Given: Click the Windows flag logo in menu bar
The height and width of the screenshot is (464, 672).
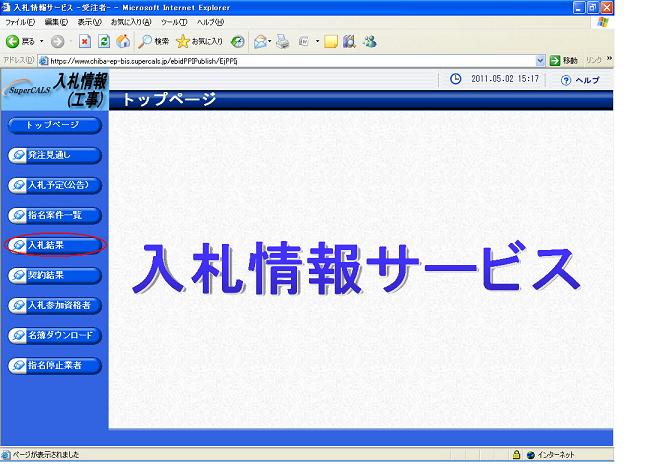Looking at the screenshot, I should [x=603, y=22].
